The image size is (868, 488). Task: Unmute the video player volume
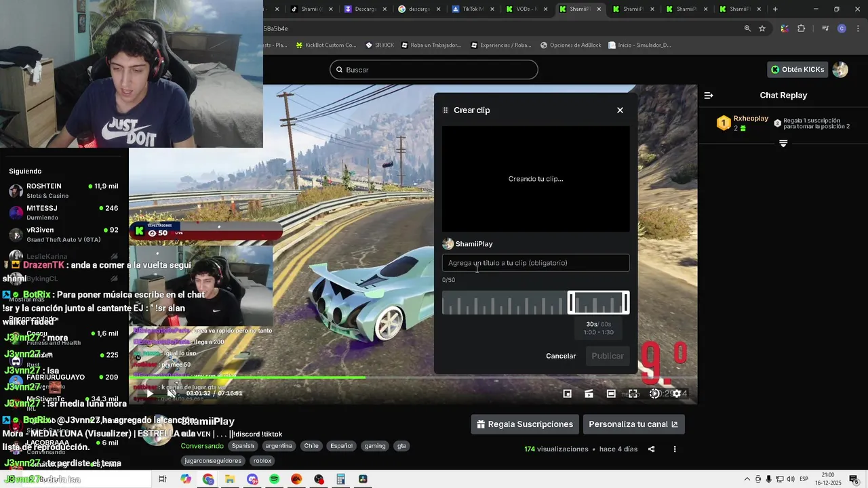pyautogui.click(x=172, y=393)
